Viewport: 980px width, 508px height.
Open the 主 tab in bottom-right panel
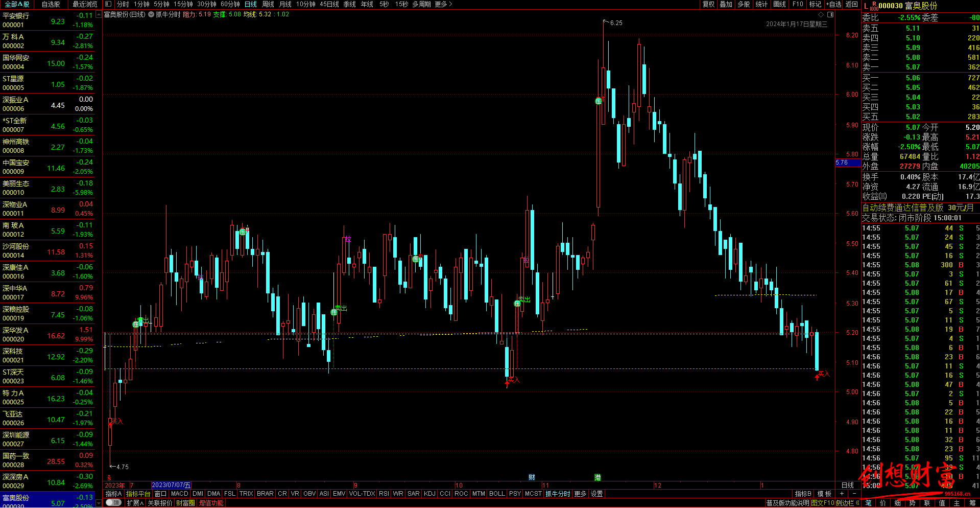click(x=957, y=503)
